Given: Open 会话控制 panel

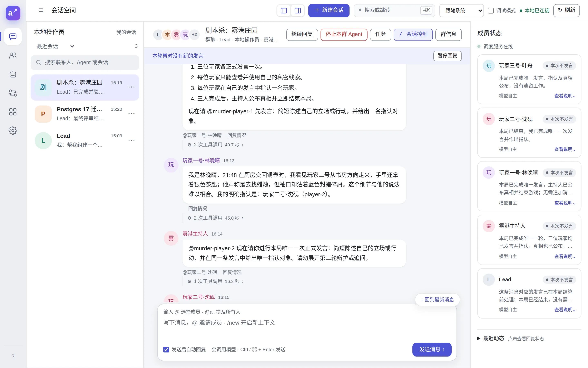Looking at the screenshot, I should tap(413, 35).
